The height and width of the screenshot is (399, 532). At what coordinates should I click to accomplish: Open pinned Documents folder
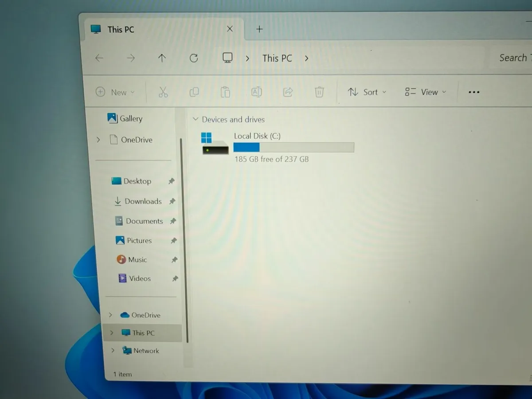(139, 221)
